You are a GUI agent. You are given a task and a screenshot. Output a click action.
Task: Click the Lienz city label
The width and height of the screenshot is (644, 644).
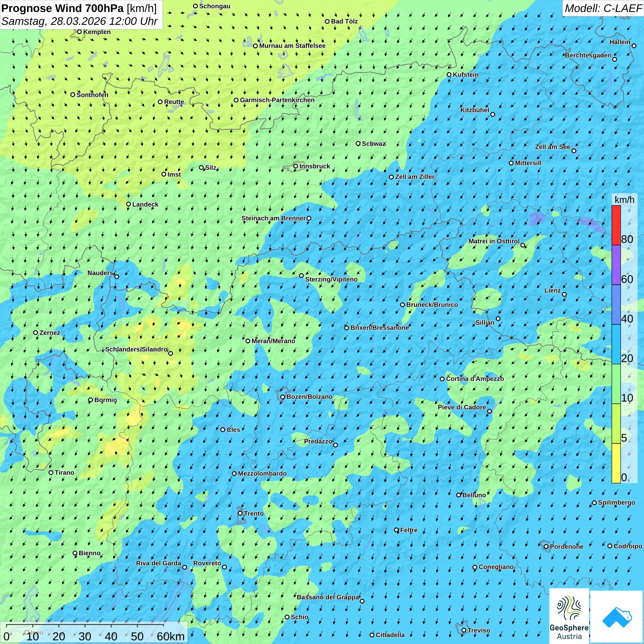[x=552, y=290]
